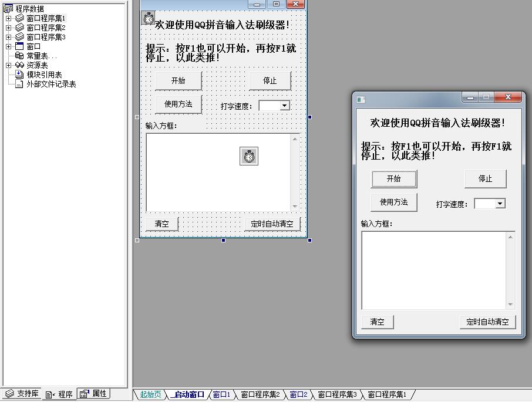The height and width of the screenshot is (402, 532).
Task: Select the clock timer component inside the edit box
Action: 249,156
